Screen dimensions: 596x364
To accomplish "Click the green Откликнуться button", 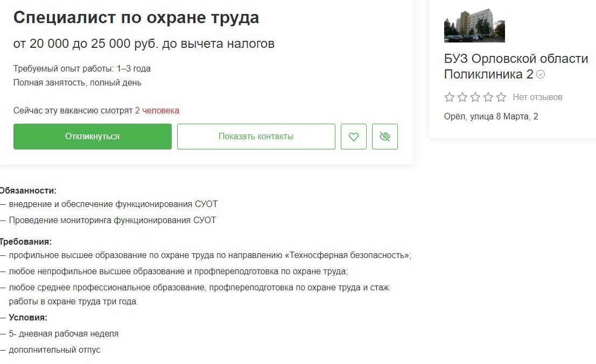I will point(93,137).
